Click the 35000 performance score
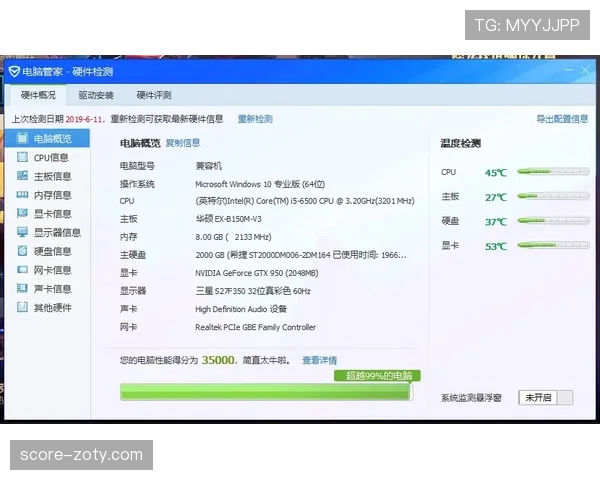600x480 pixels. click(x=218, y=360)
